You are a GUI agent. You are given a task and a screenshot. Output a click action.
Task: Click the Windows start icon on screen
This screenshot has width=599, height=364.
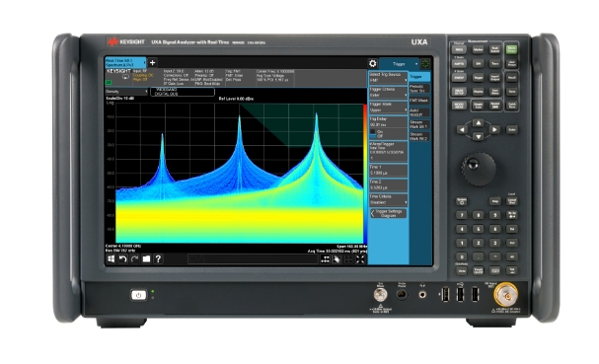(x=112, y=259)
